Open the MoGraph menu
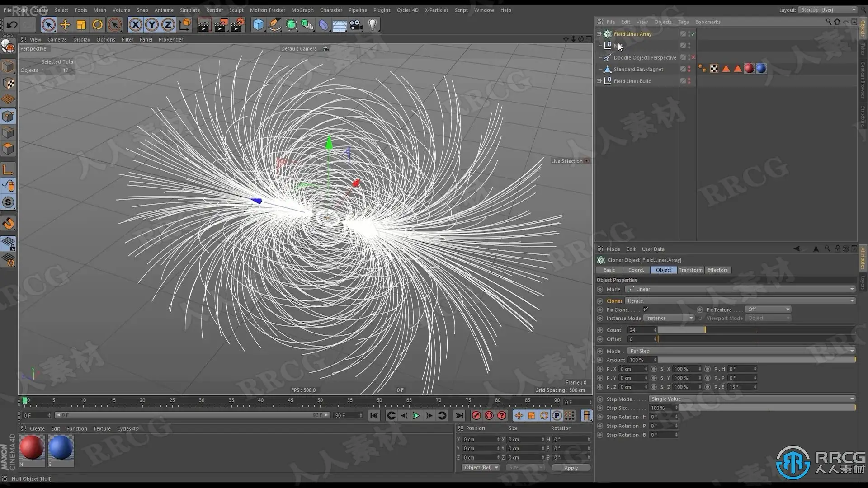 coord(302,10)
